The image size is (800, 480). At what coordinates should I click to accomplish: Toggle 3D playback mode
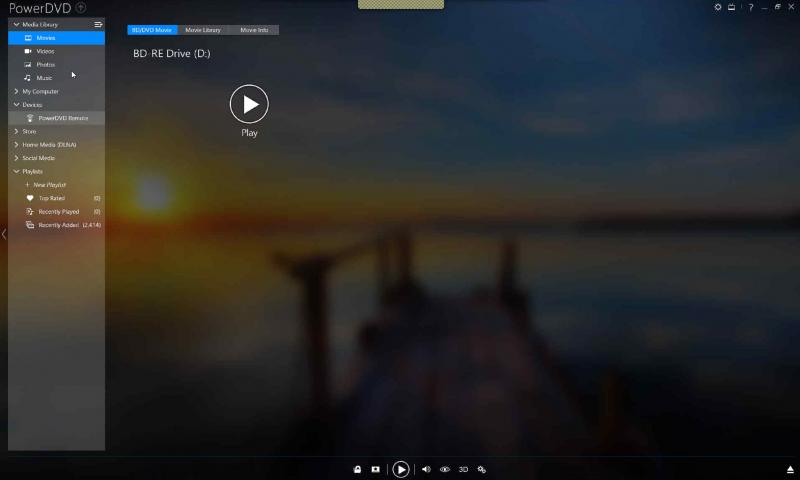(463, 469)
